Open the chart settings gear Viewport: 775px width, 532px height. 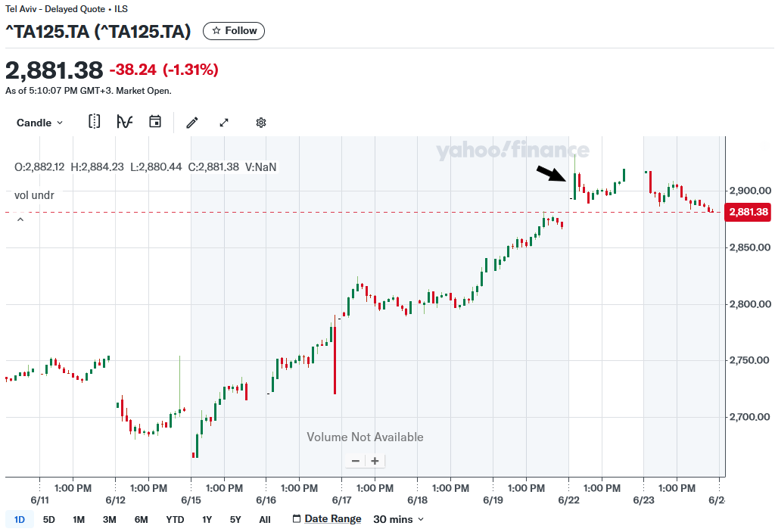260,122
